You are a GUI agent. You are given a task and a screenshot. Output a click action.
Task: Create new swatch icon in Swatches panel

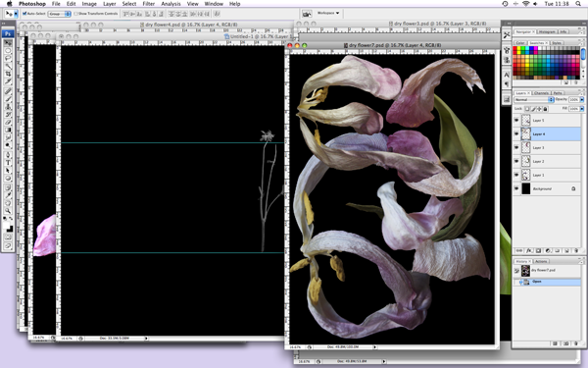pyautogui.click(x=565, y=82)
